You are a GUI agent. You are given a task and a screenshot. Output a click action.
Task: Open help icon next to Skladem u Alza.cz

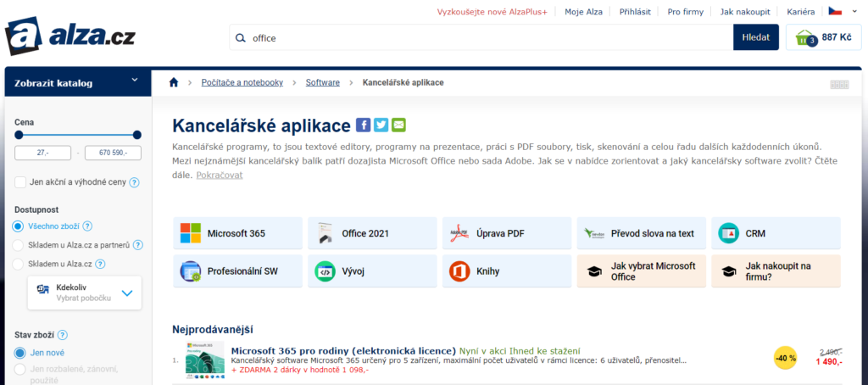coord(101,264)
